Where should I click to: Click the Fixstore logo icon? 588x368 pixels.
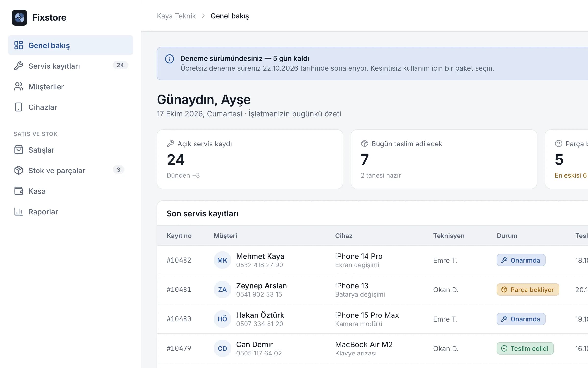click(20, 18)
